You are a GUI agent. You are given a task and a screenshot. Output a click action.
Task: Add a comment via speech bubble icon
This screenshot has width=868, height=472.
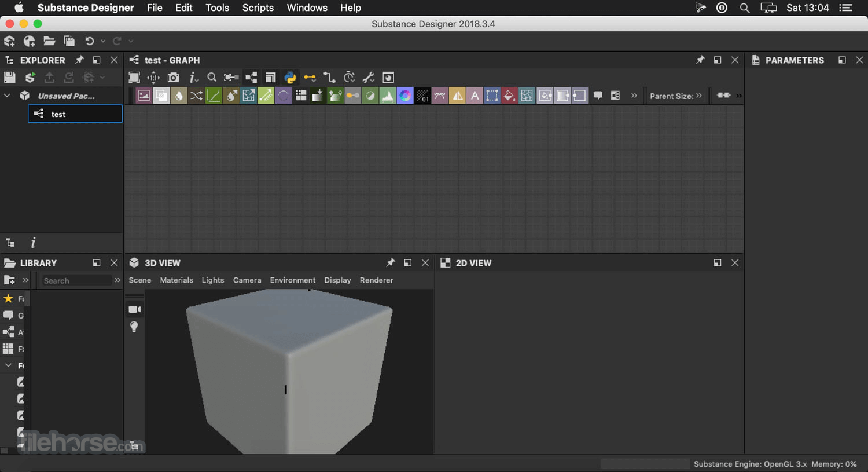tap(598, 96)
